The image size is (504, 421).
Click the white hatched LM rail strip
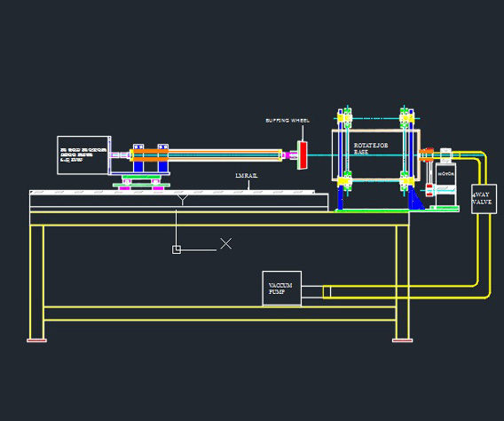coord(172,193)
